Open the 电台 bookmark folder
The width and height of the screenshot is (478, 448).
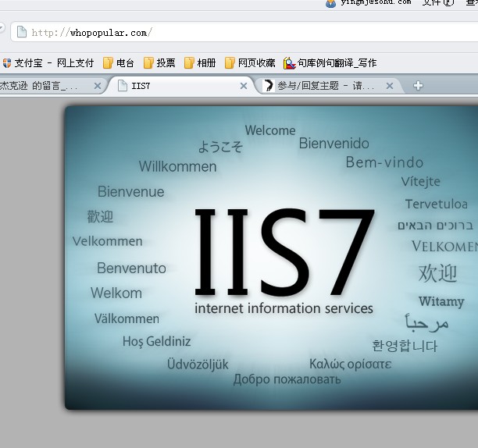pyautogui.click(x=119, y=63)
